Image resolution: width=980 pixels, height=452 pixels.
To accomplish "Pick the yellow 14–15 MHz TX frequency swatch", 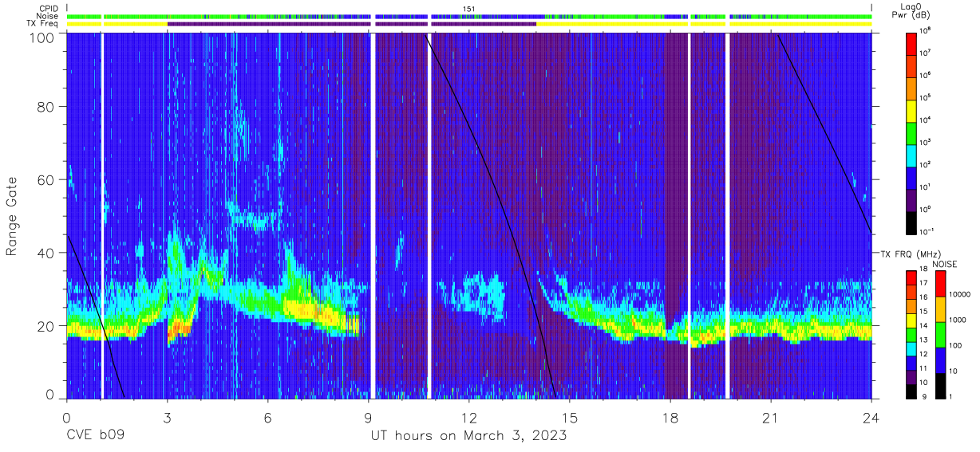I will pos(912,320).
